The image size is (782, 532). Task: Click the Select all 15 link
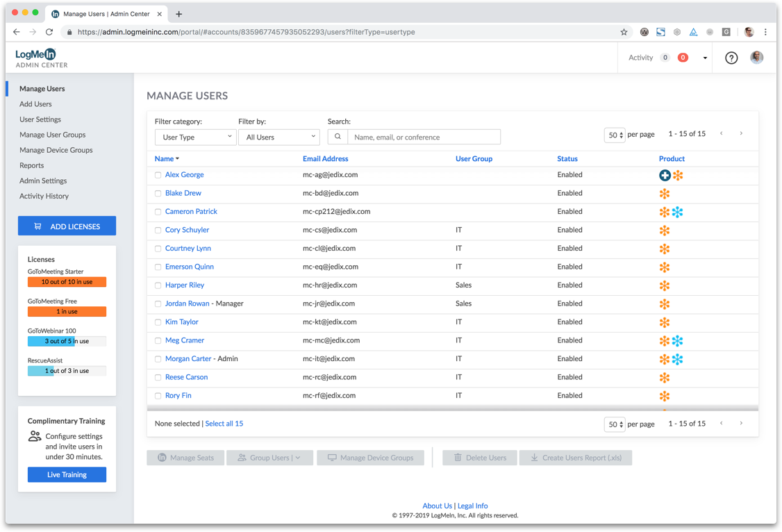click(x=224, y=424)
